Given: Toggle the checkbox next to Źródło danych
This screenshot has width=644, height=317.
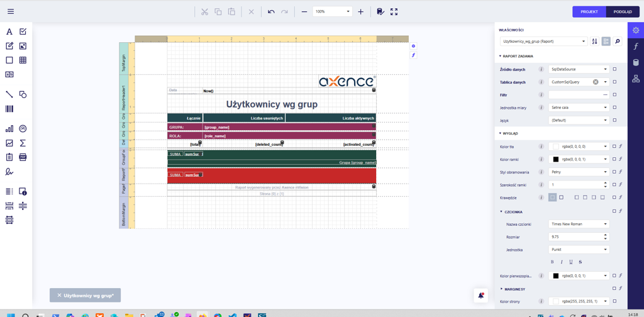Looking at the screenshot, I should tap(614, 69).
